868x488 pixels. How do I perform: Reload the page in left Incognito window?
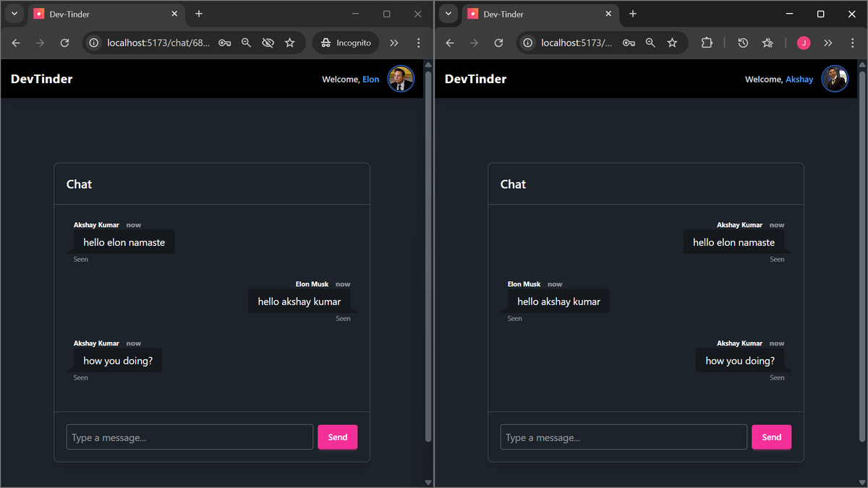64,43
